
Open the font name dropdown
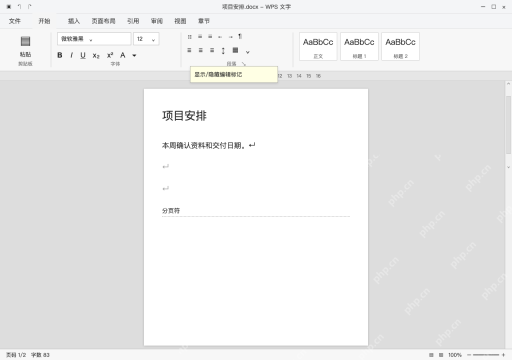94,39
